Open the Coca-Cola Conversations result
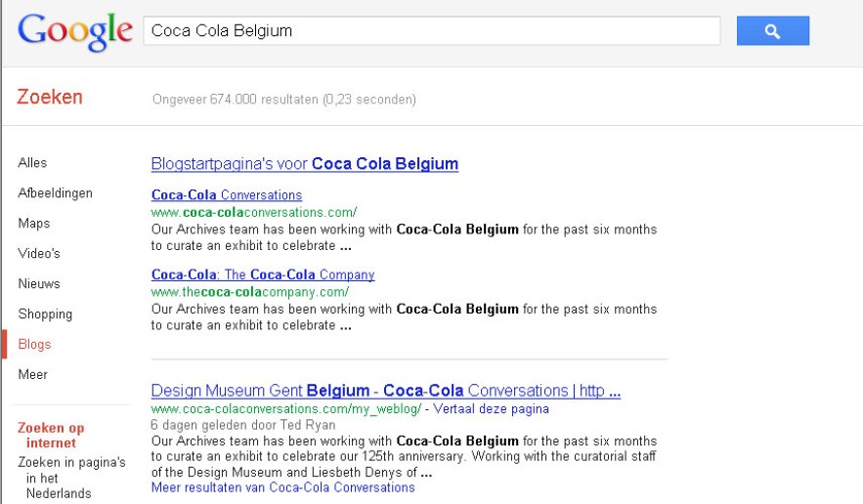Viewport: 863px width, 504px height. tap(227, 194)
